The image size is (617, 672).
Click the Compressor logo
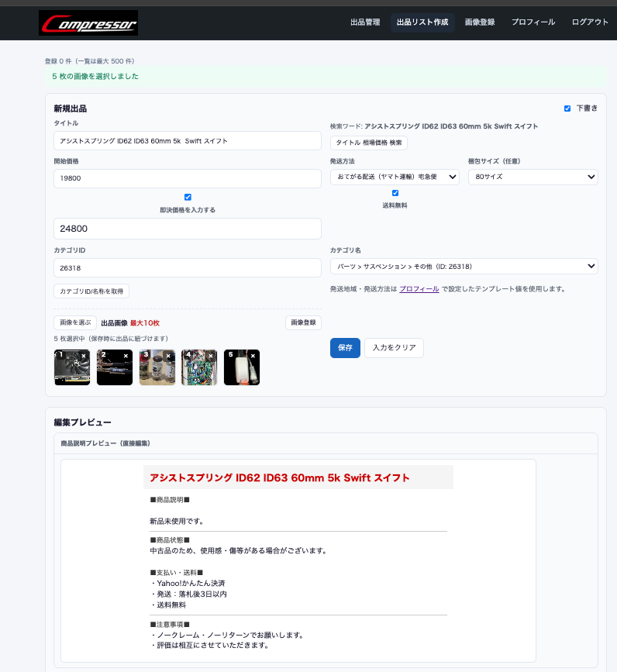(88, 22)
